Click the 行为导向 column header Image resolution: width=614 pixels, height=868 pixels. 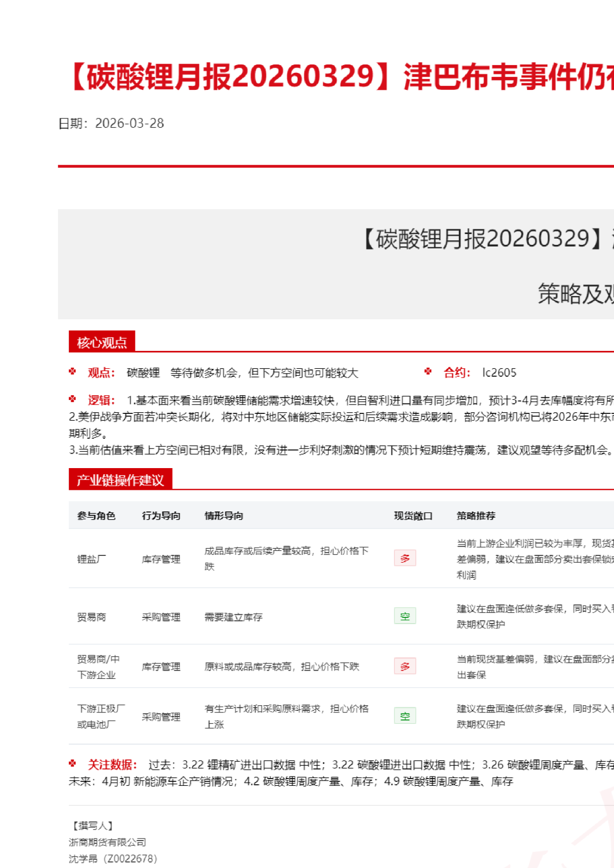(x=161, y=516)
